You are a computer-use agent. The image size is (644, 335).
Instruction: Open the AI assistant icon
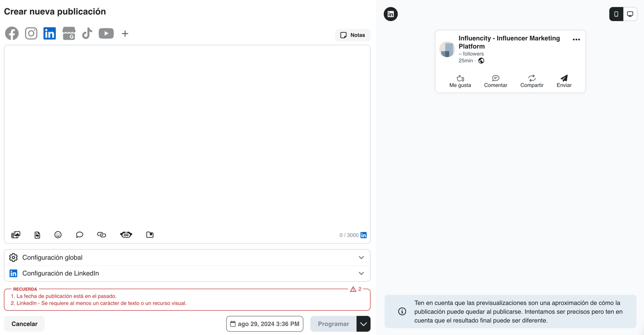tap(126, 234)
